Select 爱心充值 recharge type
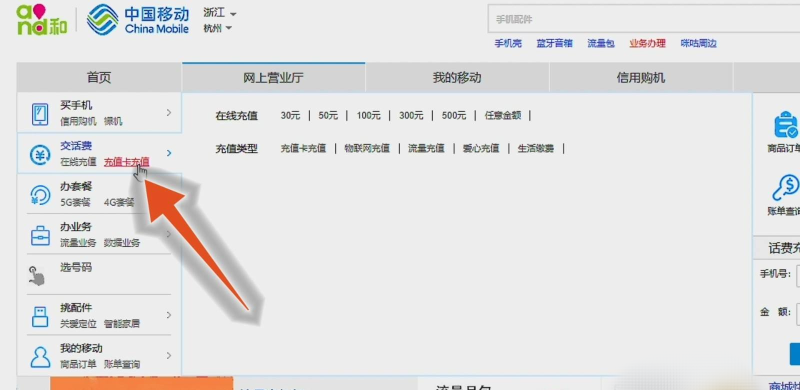The width and height of the screenshot is (800, 390). (481, 149)
